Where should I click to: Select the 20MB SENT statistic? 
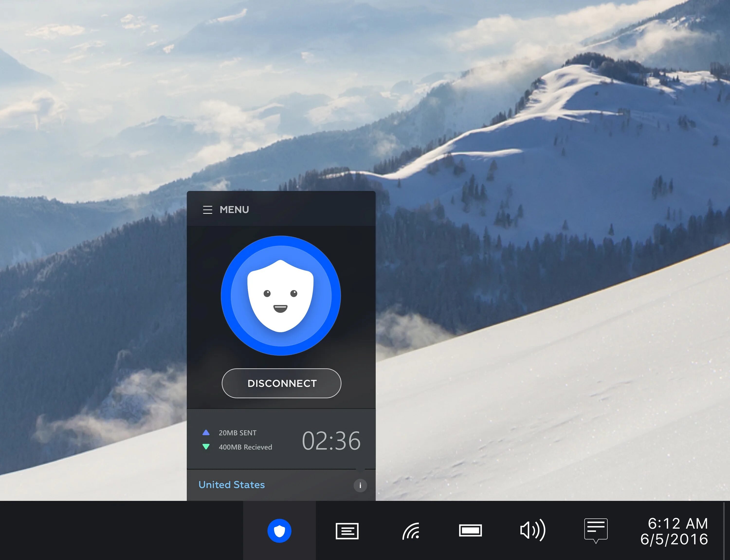(237, 433)
